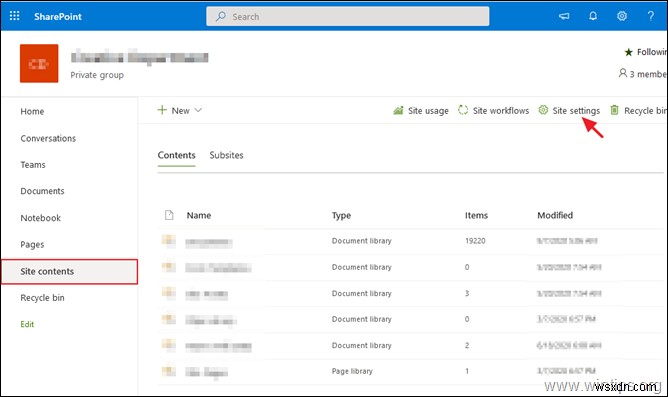Switch to the Contents tab

tap(176, 155)
